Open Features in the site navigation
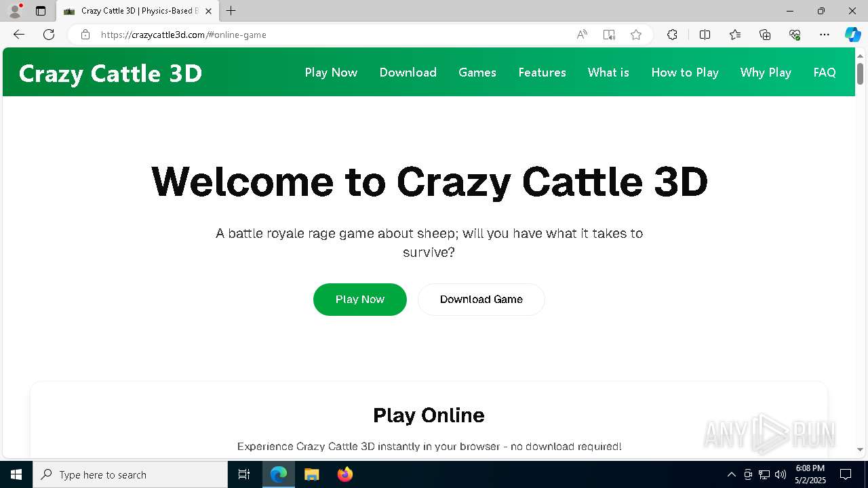 (542, 73)
